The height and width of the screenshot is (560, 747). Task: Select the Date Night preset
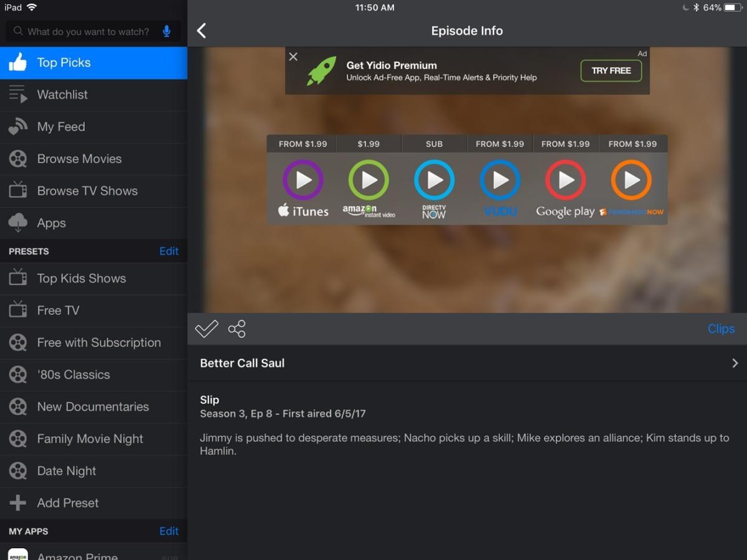tap(93, 471)
